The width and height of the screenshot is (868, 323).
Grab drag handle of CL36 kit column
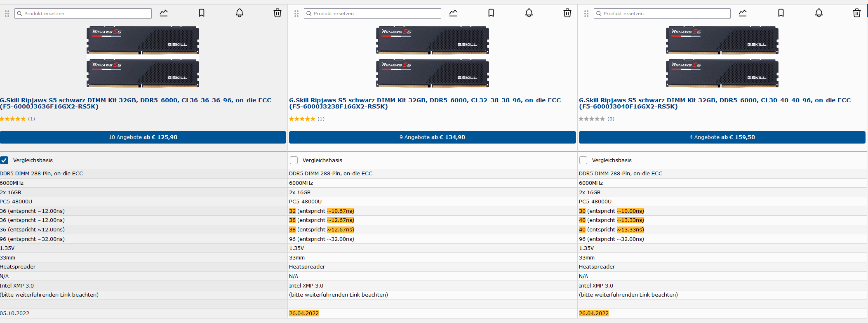click(7, 14)
